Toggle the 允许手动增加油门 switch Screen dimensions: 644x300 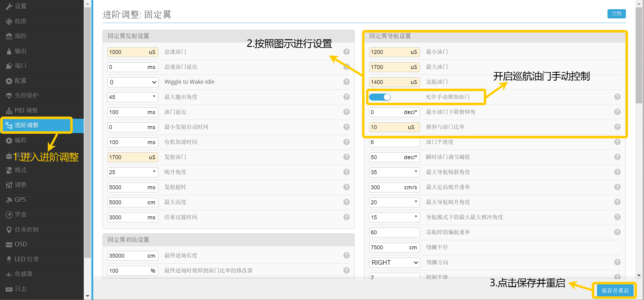(380, 97)
